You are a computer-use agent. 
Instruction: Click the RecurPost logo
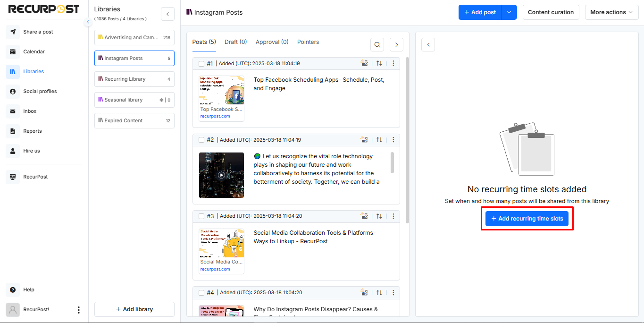[x=44, y=9]
